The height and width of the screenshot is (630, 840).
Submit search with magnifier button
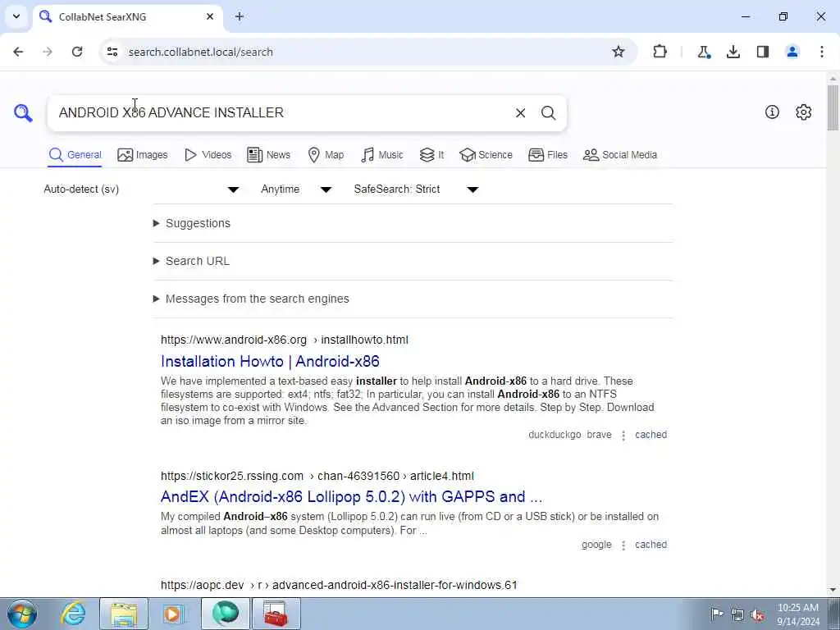click(548, 113)
